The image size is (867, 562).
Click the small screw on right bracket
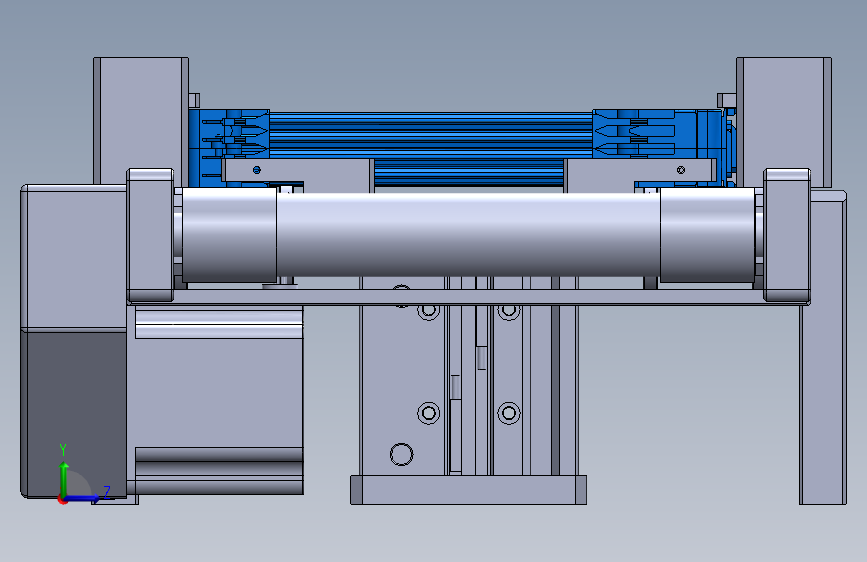coord(681,170)
